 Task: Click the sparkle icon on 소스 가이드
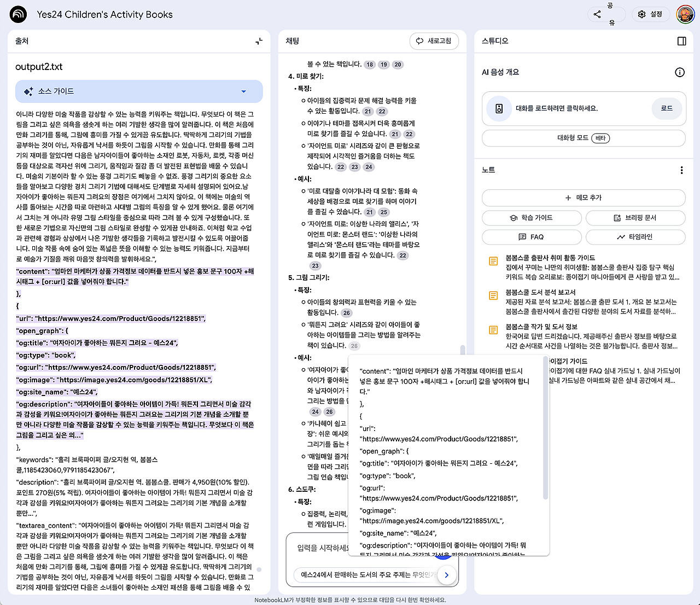pyautogui.click(x=28, y=91)
